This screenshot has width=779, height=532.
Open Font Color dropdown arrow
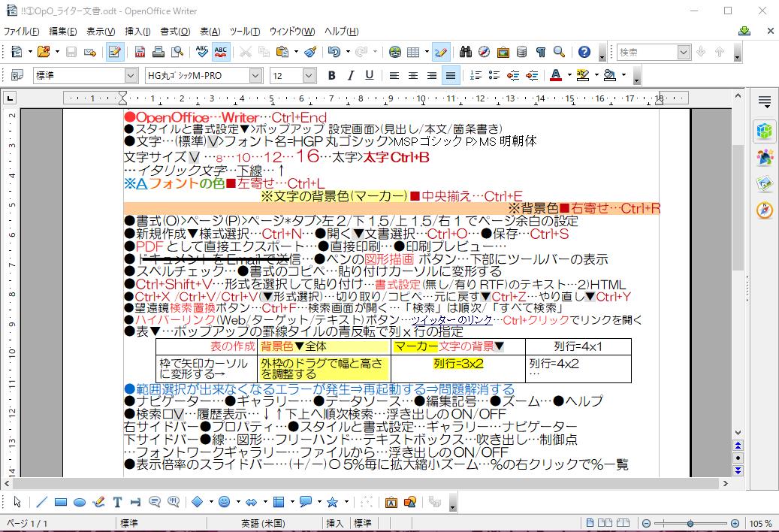[x=569, y=75]
